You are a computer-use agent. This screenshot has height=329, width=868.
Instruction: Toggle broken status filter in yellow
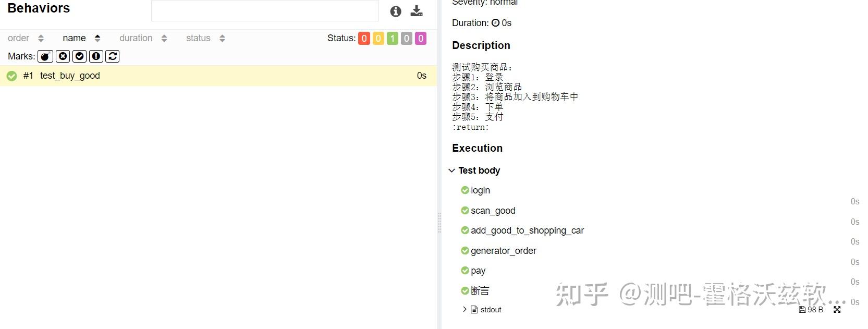point(378,38)
